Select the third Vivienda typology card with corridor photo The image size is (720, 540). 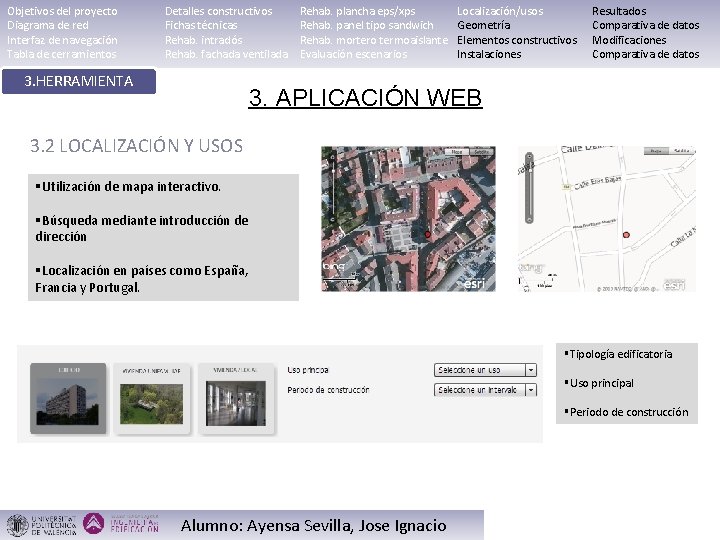click(x=236, y=398)
